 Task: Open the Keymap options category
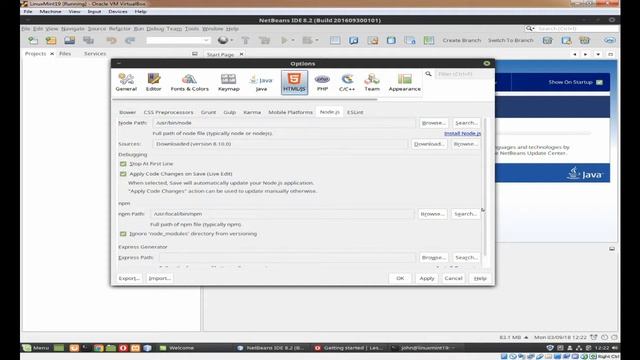point(229,82)
